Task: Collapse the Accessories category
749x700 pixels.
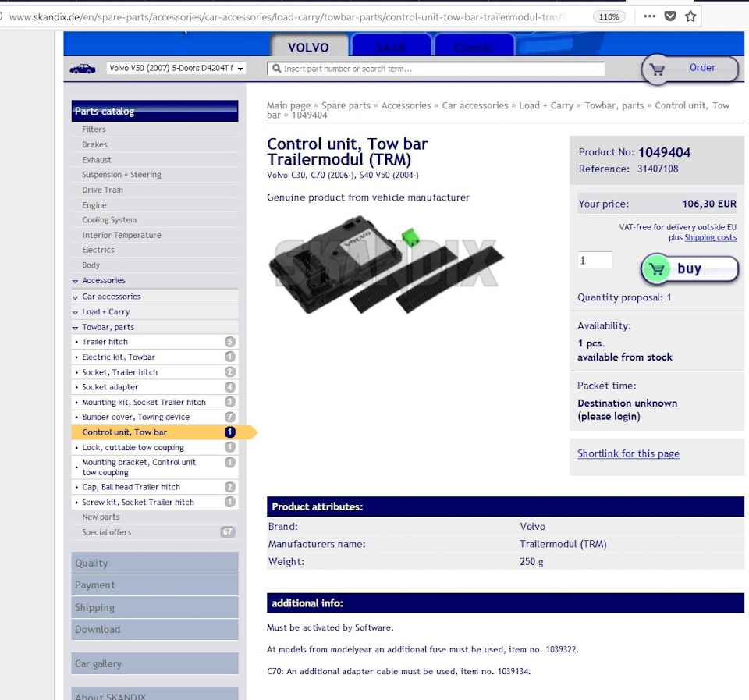Action: pos(75,281)
